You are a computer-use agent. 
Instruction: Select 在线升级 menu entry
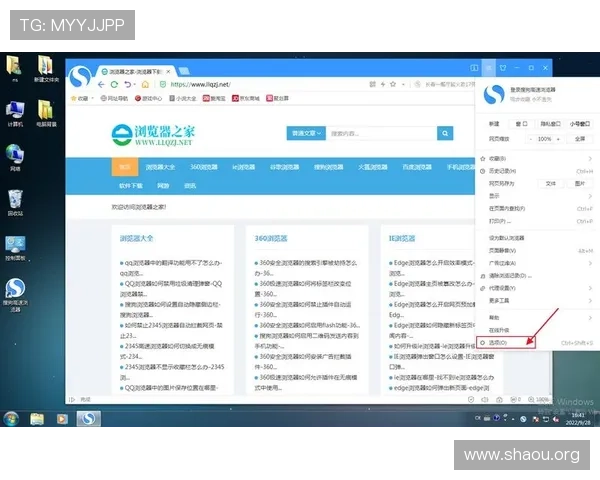tap(499, 330)
